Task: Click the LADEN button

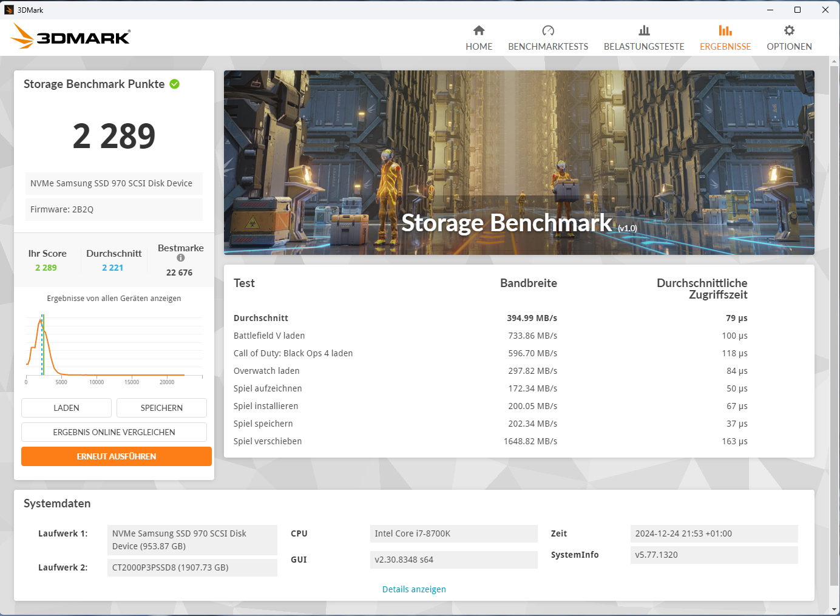Action: click(66, 408)
